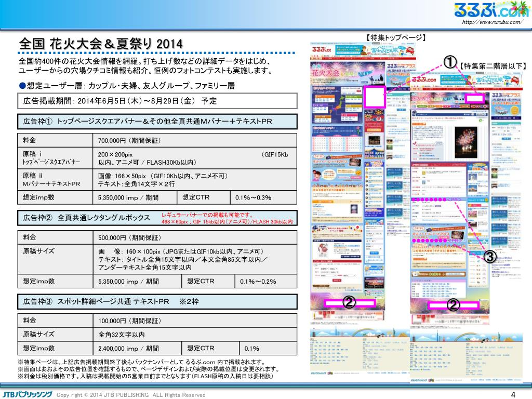The height and width of the screenshot is (399, 532).
Task: Click the 0.1%～0.3% CTR value
Action: pos(254,198)
